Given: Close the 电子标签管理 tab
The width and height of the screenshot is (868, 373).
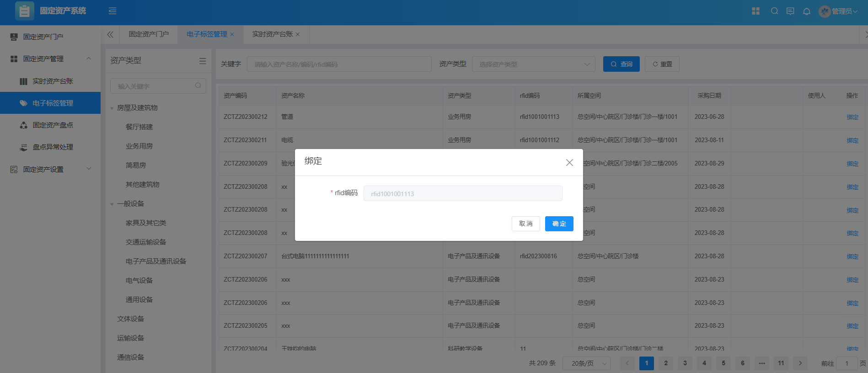Looking at the screenshot, I should coord(232,34).
